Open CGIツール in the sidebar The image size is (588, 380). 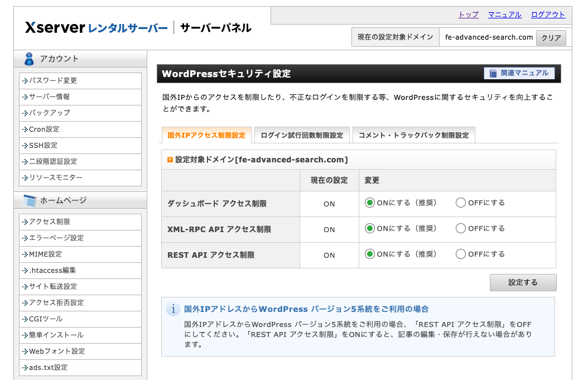point(80,319)
